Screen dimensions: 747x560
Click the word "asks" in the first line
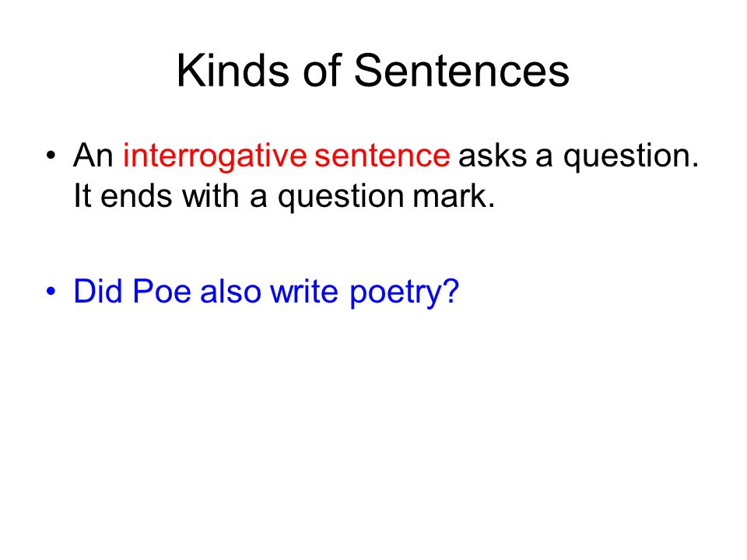coord(493,156)
